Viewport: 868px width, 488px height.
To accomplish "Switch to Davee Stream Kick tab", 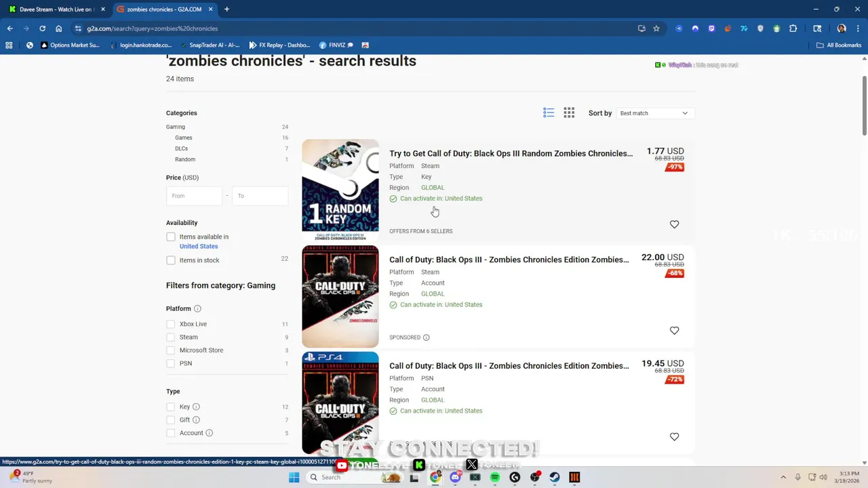I will tap(56, 9).
